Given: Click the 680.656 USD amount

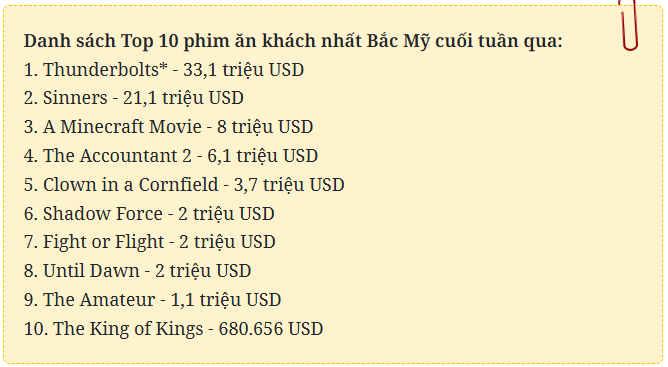Looking at the screenshot, I should [271, 329].
